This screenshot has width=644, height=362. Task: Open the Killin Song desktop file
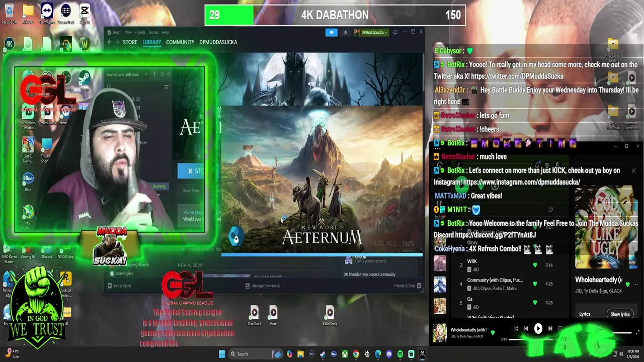pos(330,316)
